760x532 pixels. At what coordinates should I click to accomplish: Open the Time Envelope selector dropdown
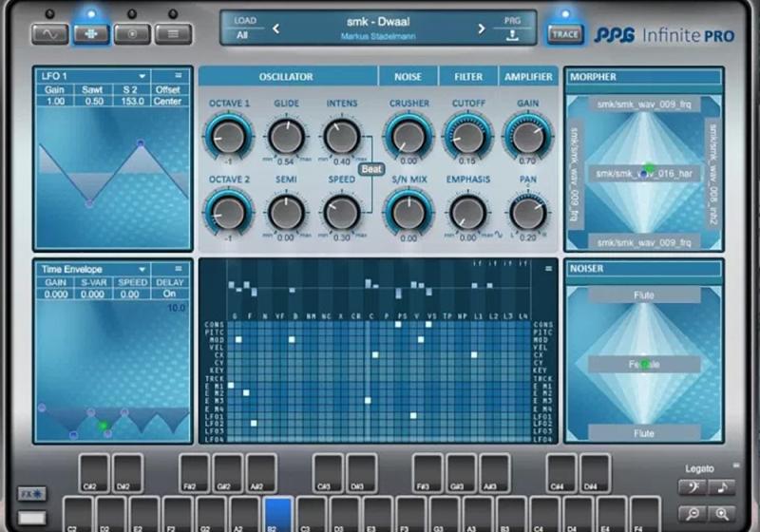tap(142, 270)
